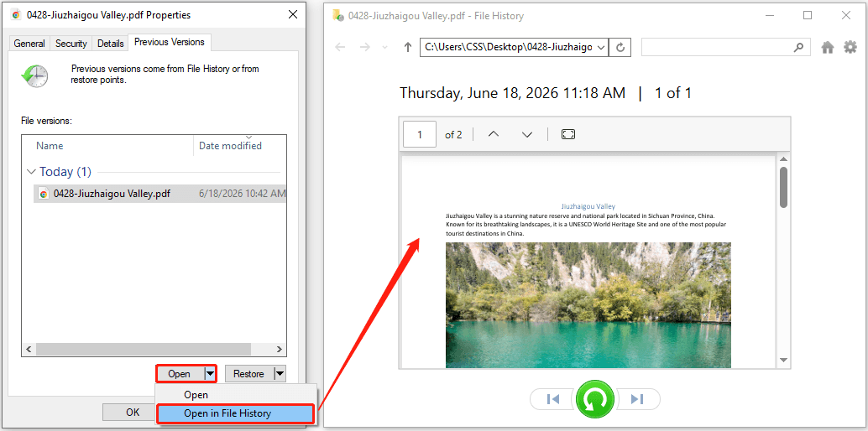Click the page number field in PDF preview
Screen dimensions: 868x431
[x=420, y=134]
